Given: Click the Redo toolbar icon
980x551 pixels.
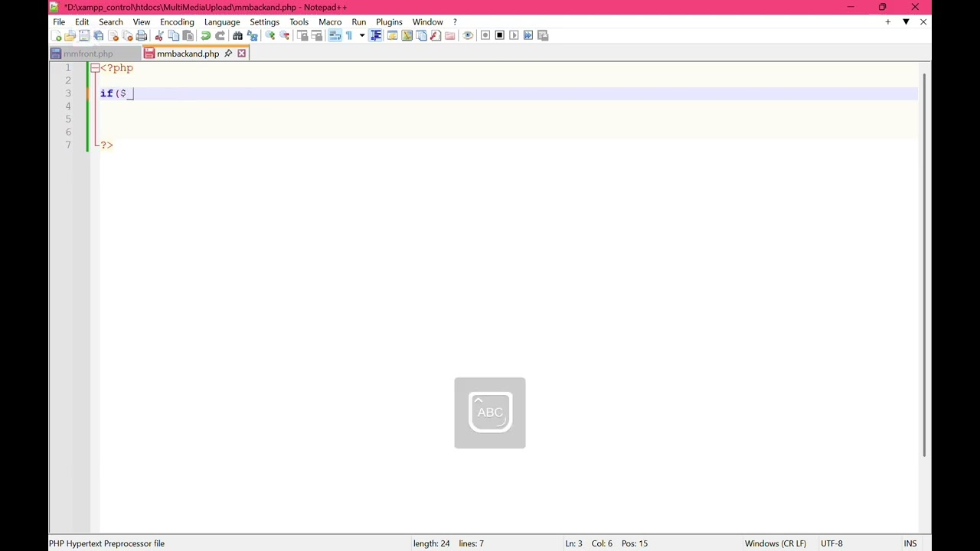Looking at the screenshot, I should coord(220,35).
